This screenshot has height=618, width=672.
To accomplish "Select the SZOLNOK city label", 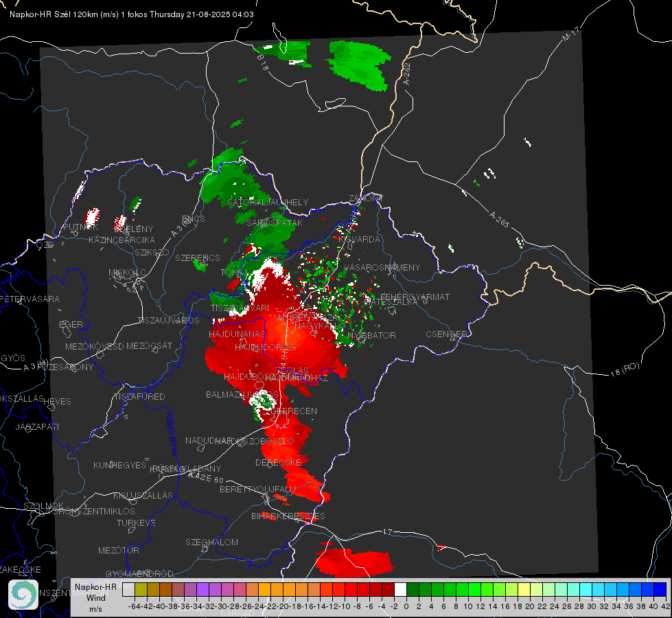I will click(x=43, y=506).
